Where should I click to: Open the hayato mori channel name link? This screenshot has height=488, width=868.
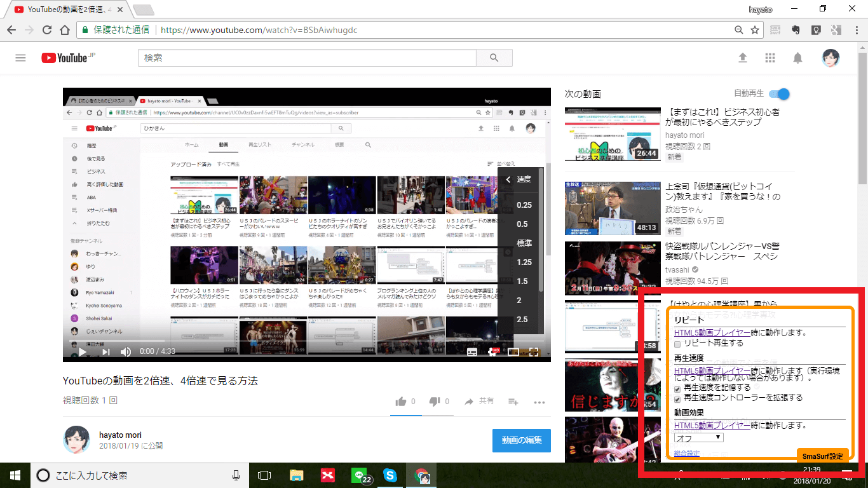[x=120, y=435]
